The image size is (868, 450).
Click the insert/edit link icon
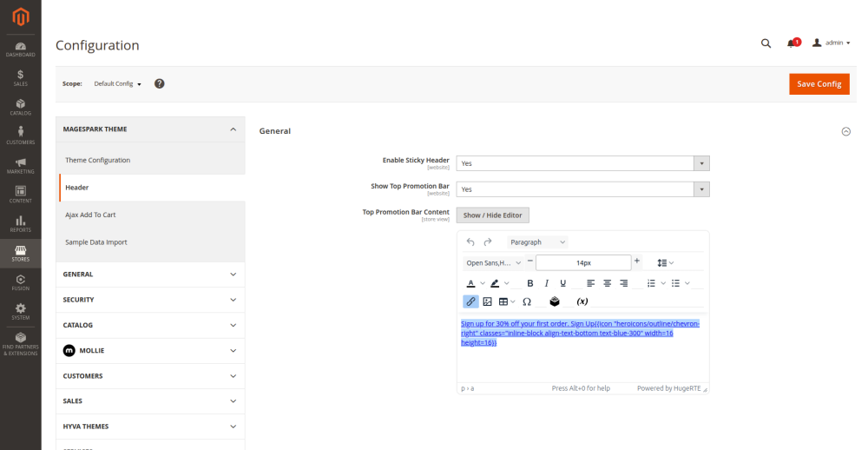pyautogui.click(x=470, y=301)
